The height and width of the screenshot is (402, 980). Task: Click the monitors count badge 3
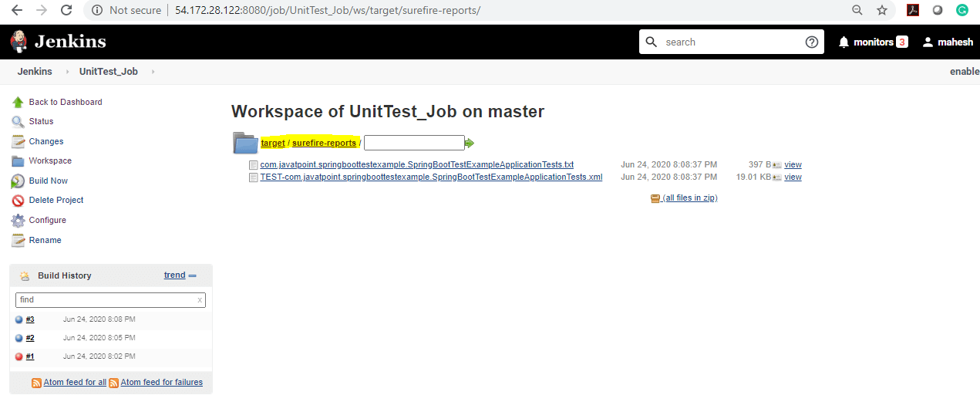pyautogui.click(x=902, y=42)
